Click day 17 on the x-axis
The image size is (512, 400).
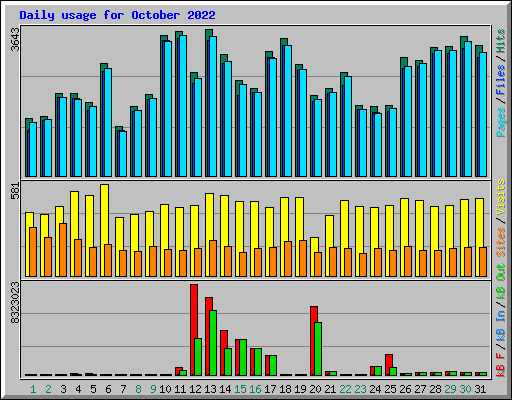270,389
